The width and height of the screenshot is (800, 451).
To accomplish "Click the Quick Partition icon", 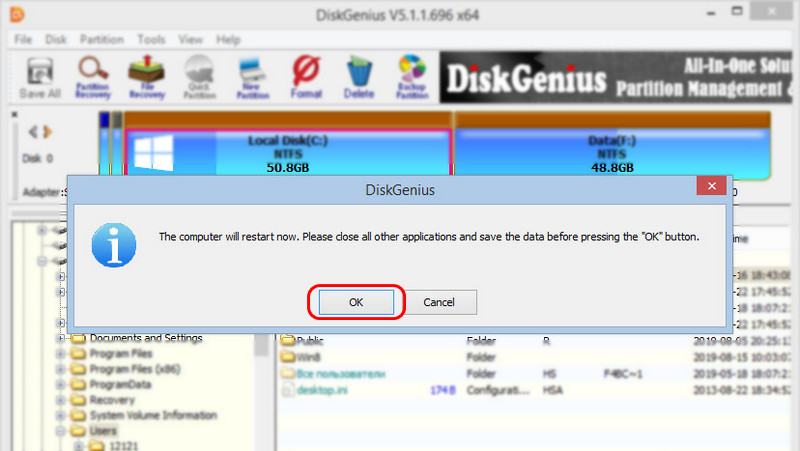I will tap(199, 78).
